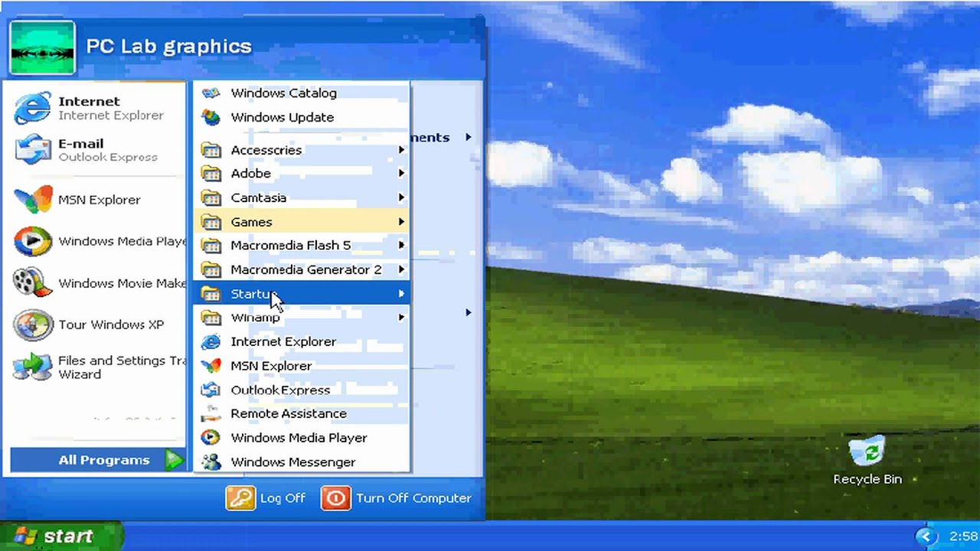This screenshot has height=551, width=980.
Task: Click MSN Explorer icon in programs list
Action: pyautogui.click(x=211, y=366)
